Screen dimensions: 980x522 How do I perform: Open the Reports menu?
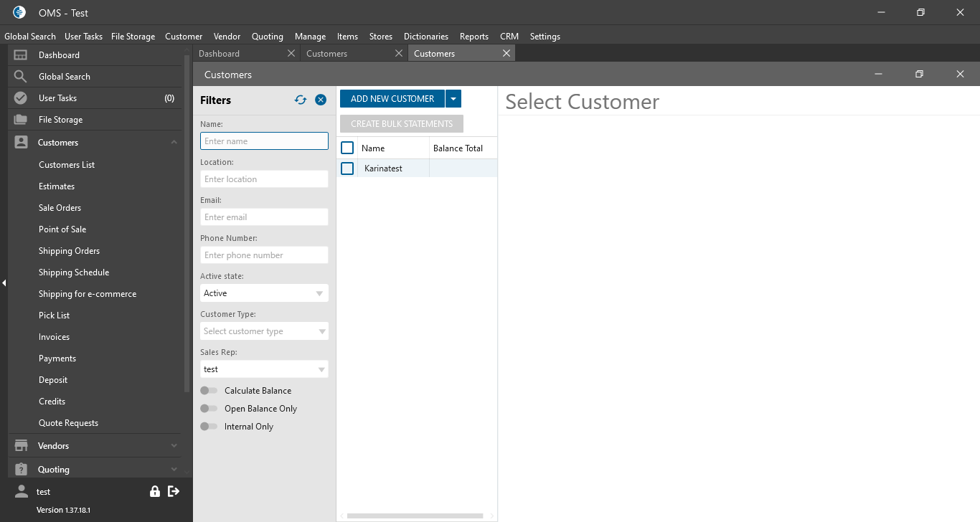(473, 37)
